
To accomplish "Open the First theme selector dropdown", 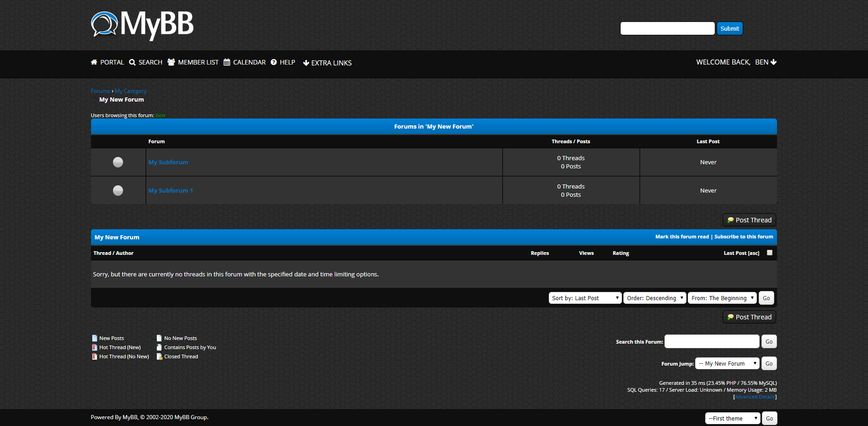I will pos(732,418).
